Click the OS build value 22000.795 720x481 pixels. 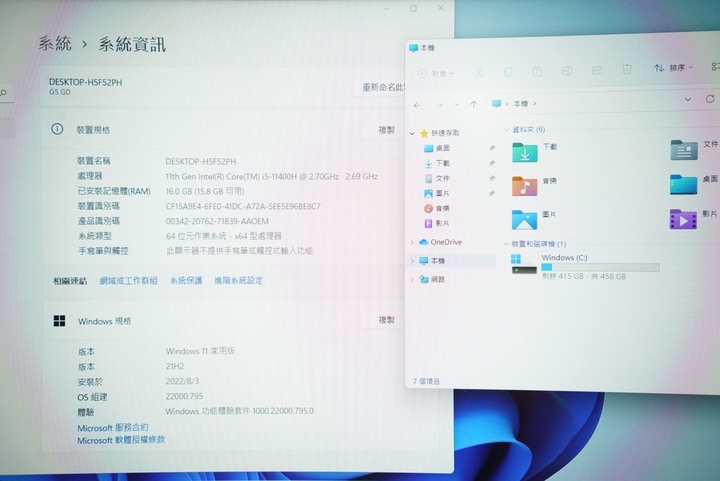click(184, 396)
